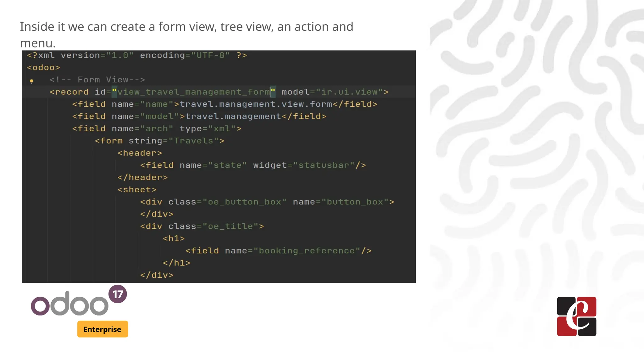
Task: Click the opening header tag
Action: pyautogui.click(x=140, y=153)
